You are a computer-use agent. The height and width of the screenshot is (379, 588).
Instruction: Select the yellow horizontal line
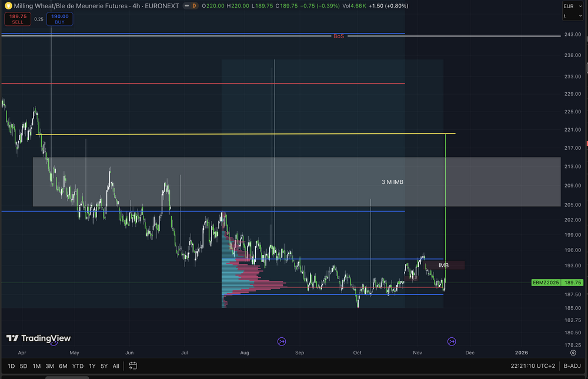tap(246, 134)
